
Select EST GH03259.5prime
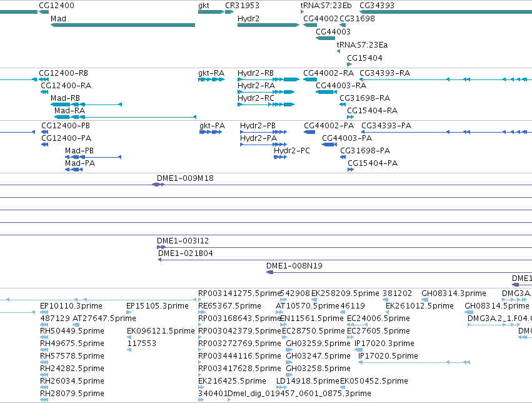[318, 344]
